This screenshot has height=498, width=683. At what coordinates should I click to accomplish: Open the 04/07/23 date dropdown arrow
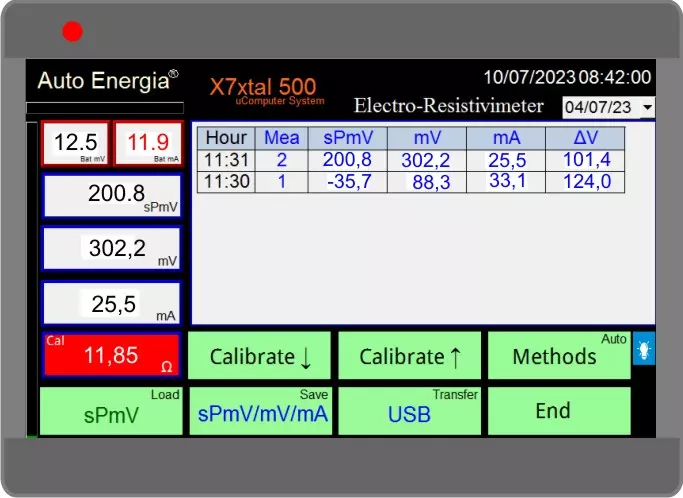pyautogui.click(x=648, y=107)
